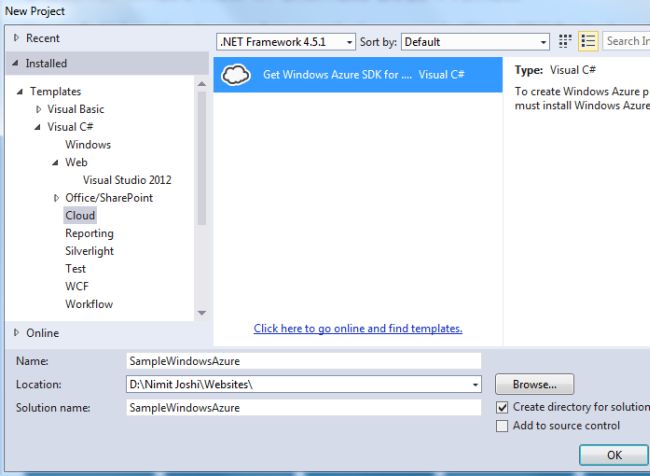The image size is (650, 476).
Task: Open the Sort by Default dropdown
Action: [x=475, y=42]
